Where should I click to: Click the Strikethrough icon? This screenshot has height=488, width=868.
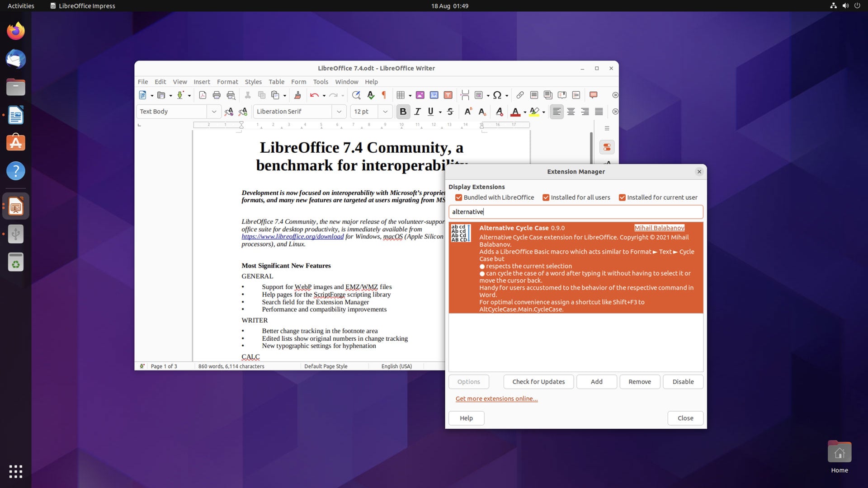[x=450, y=112]
